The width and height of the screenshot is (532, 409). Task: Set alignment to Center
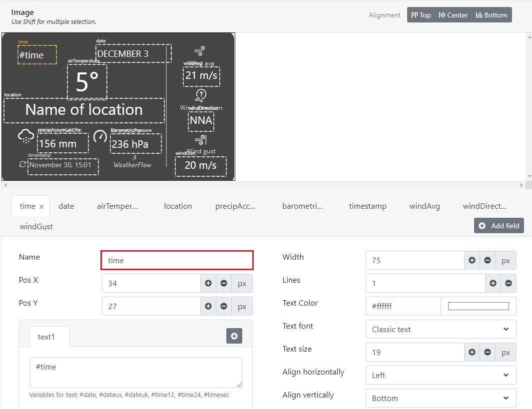coord(453,15)
